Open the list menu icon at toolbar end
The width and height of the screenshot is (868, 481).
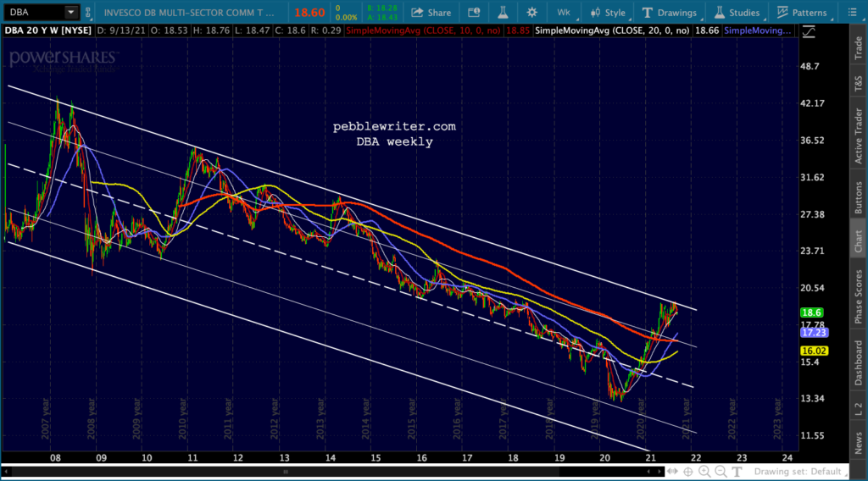click(852, 12)
